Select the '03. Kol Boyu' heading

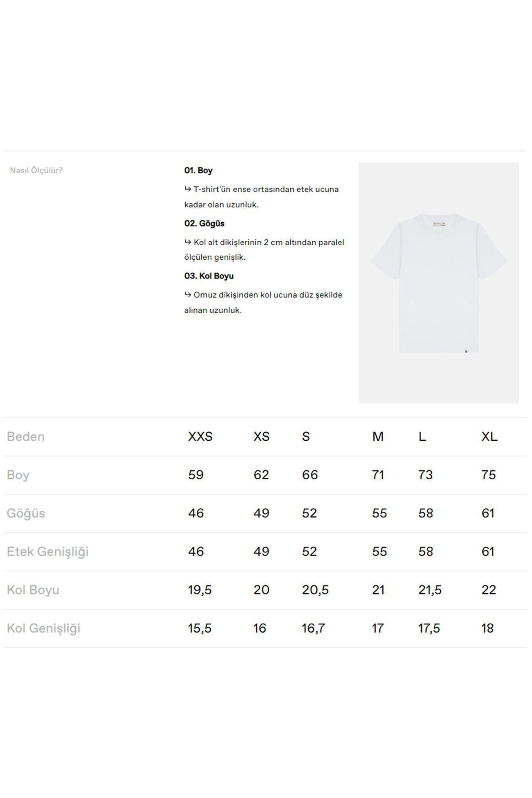pyautogui.click(x=209, y=276)
